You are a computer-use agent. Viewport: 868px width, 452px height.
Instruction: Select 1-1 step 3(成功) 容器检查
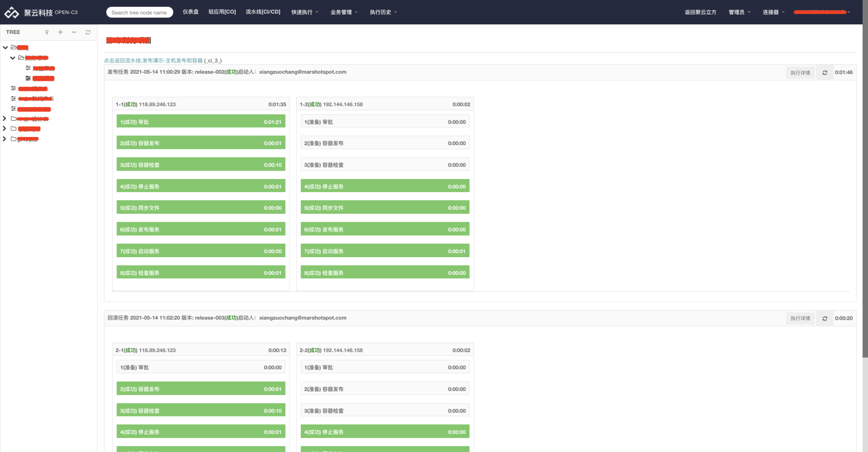tap(201, 164)
